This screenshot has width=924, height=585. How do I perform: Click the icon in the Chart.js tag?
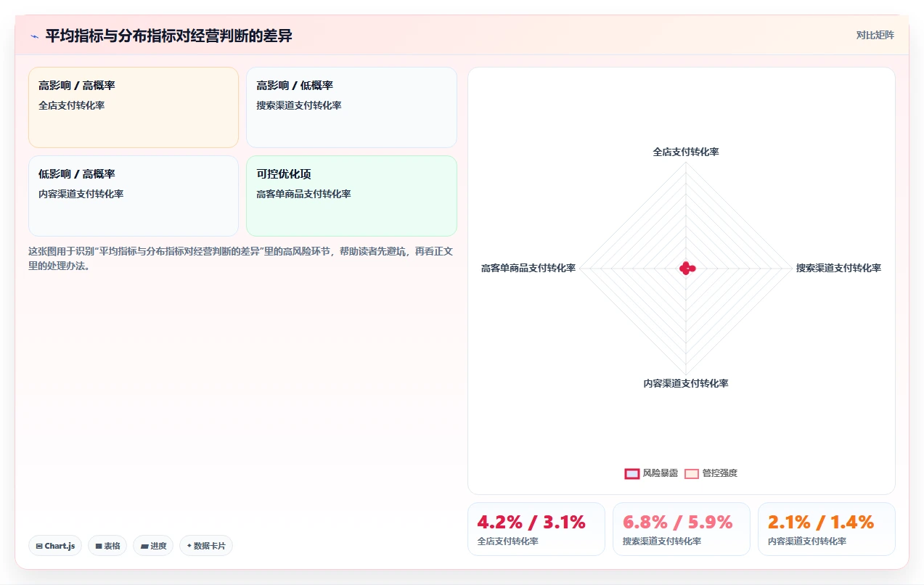(x=39, y=546)
